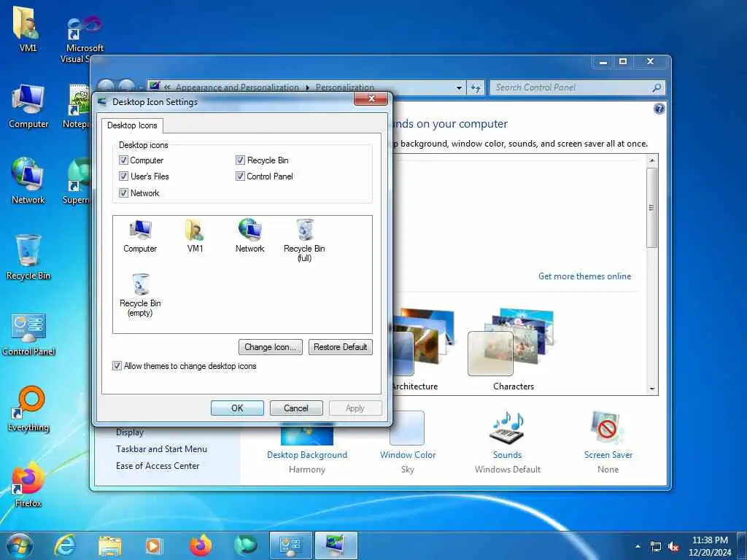Click the themes list scroll down arrow
Image resolution: width=747 pixels, height=560 pixels.
pyautogui.click(x=651, y=389)
